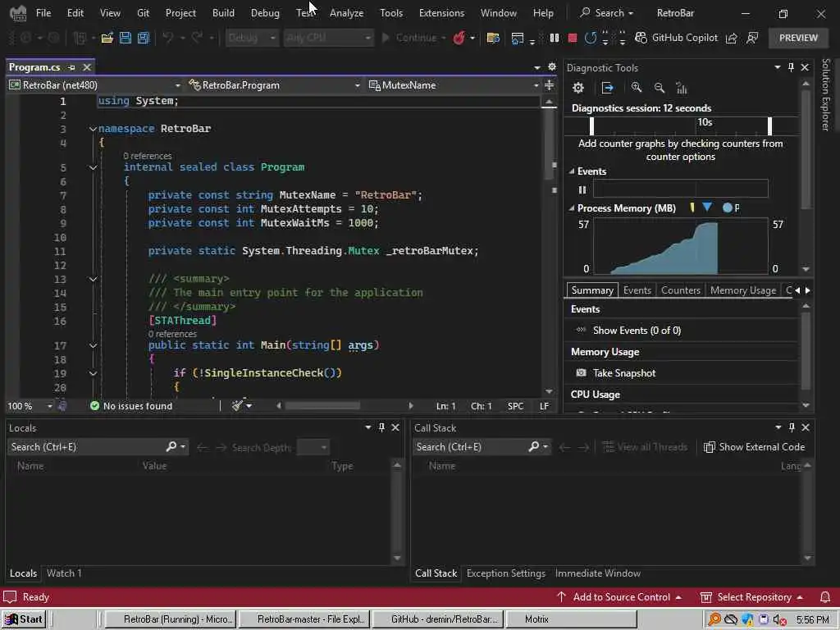Toggle pin on Program.cs tab
Viewport: 840px width, 630px height.
pos(71,67)
